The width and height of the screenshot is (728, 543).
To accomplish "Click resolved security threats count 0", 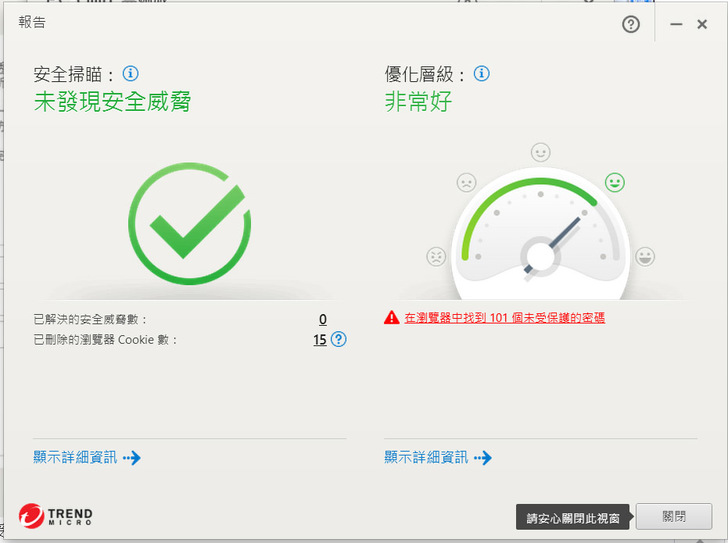I will coord(322,319).
